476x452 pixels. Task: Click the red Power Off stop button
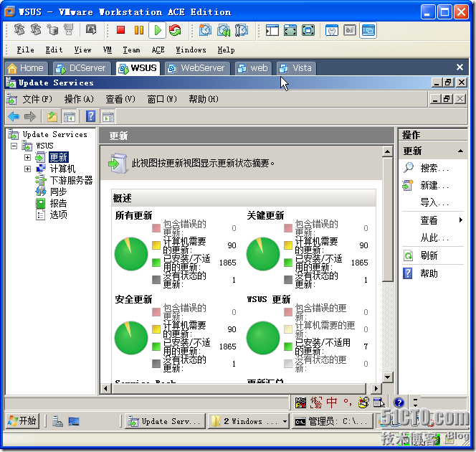coord(121,29)
